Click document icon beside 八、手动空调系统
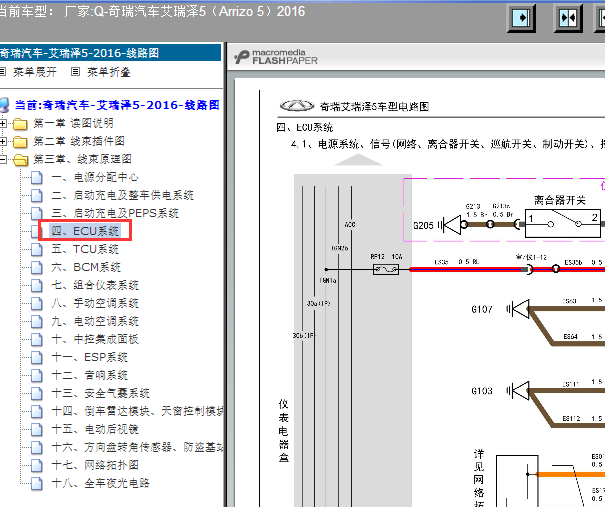 click(37, 304)
